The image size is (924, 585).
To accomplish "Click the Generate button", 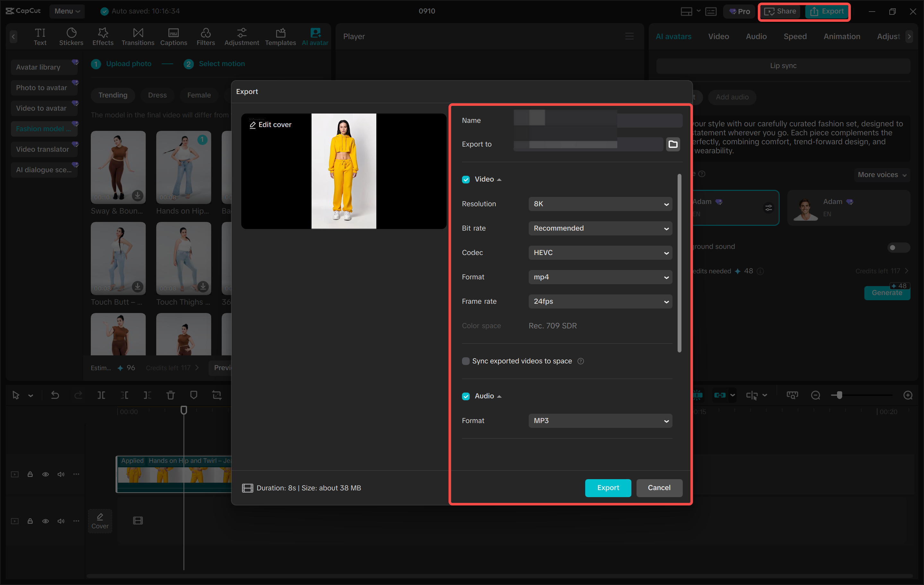I will point(887,292).
